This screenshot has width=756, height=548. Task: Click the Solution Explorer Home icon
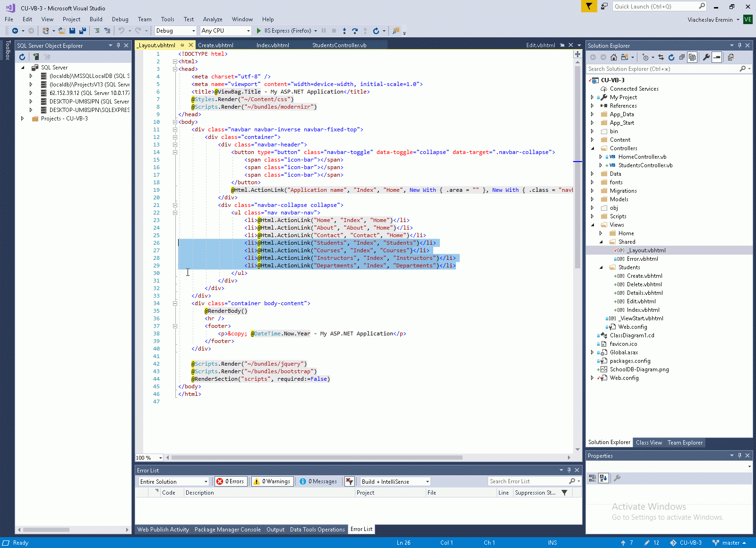pos(614,57)
